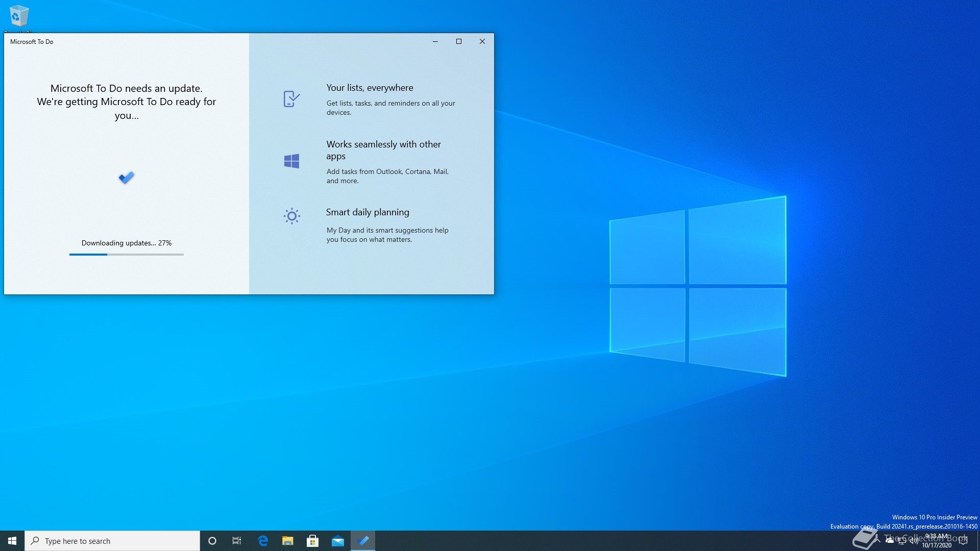Maximize the Microsoft To Do window
The height and width of the screenshot is (551, 980).
[459, 41]
